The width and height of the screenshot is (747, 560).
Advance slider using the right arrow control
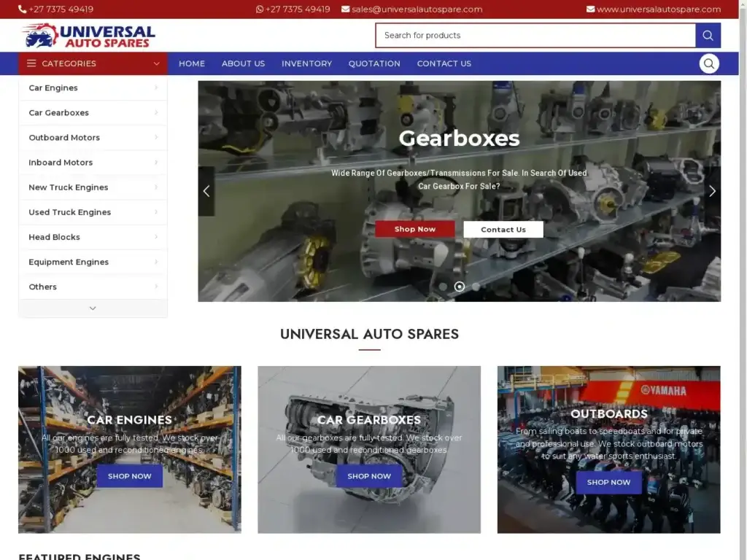coord(711,191)
